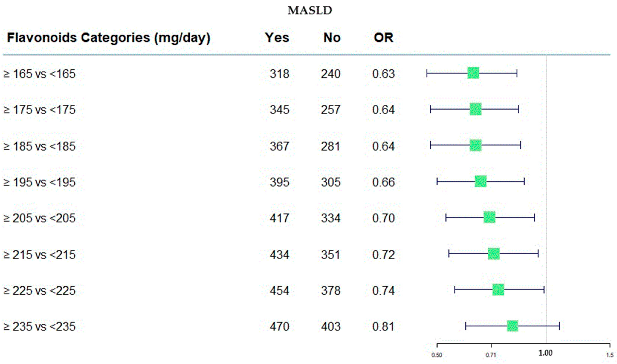The width and height of the screenshot is (617, 364).
Task: Click the green marker for OR 0.63
Action: 473,73
